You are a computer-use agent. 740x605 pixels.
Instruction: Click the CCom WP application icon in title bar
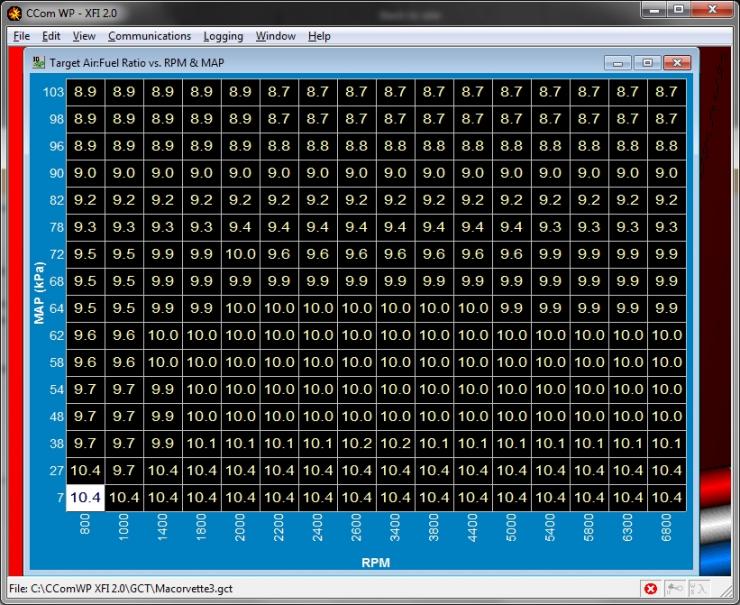click(x=14, y=13)
